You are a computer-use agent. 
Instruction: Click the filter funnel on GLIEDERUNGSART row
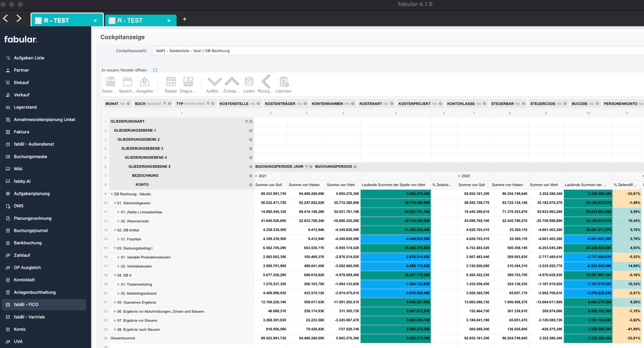click(246, 122)
